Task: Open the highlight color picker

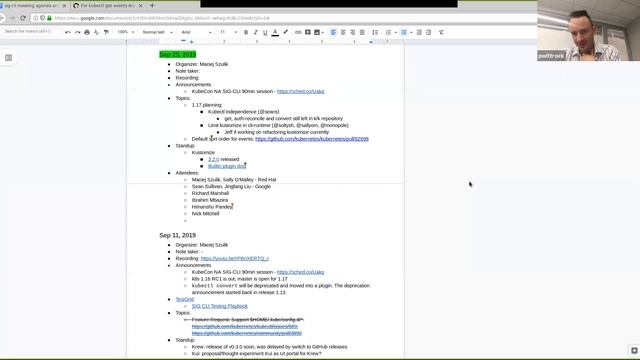Action: click(x=285, y=32)
